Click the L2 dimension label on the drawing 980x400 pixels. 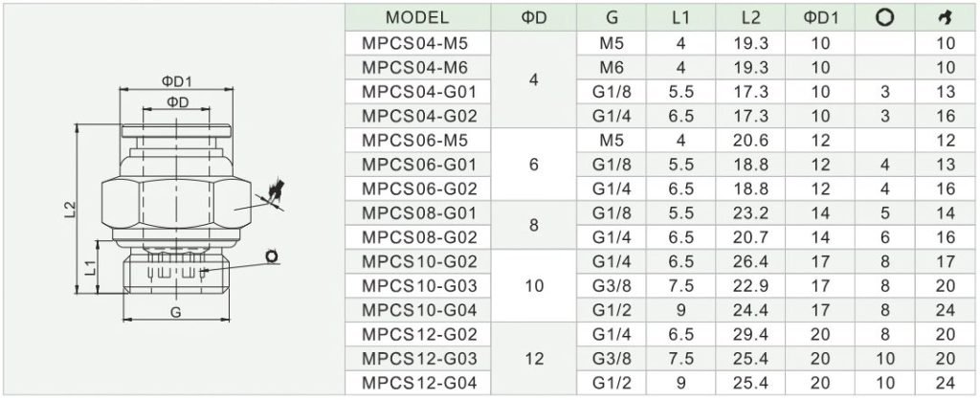click(x=70, y=210)
